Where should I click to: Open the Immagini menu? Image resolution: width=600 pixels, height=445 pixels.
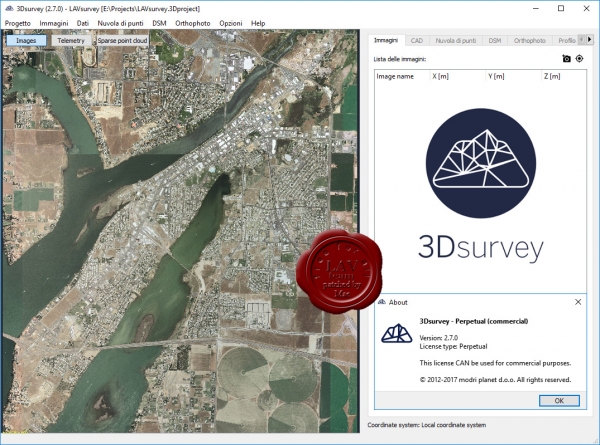point(54,23)
